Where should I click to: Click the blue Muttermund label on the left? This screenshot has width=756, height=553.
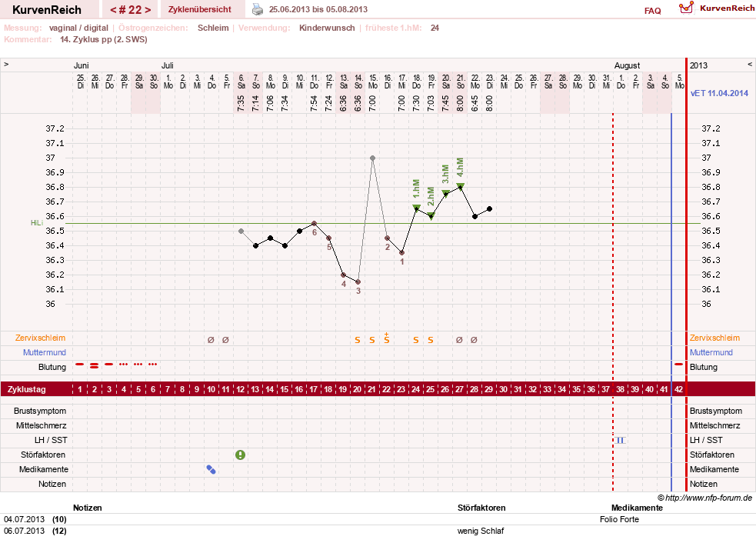click(x=45, y=352)
